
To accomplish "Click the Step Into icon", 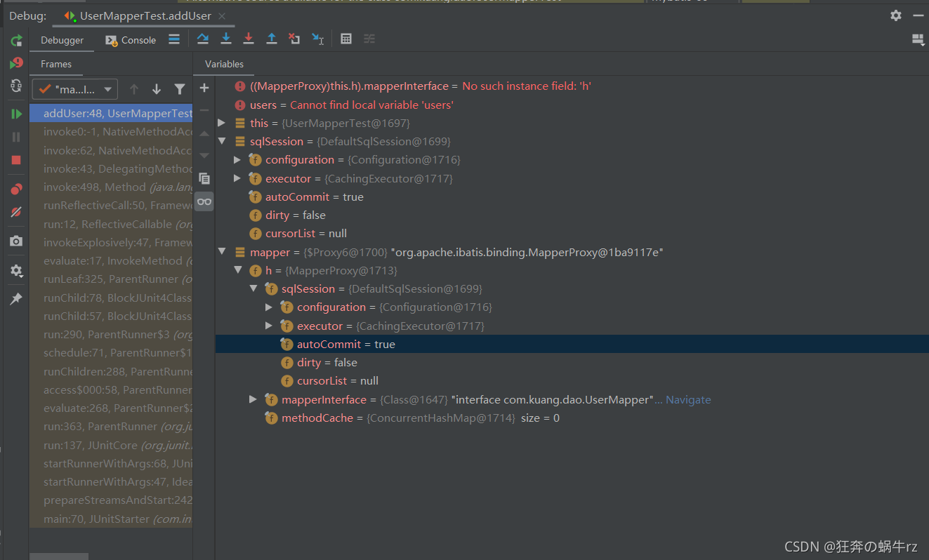I will 226,39.
